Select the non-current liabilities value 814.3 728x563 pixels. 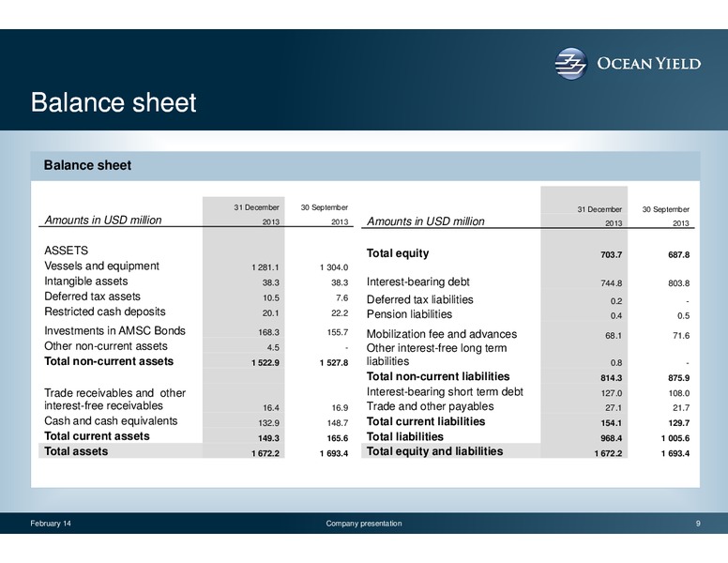[x=611, y=378]
